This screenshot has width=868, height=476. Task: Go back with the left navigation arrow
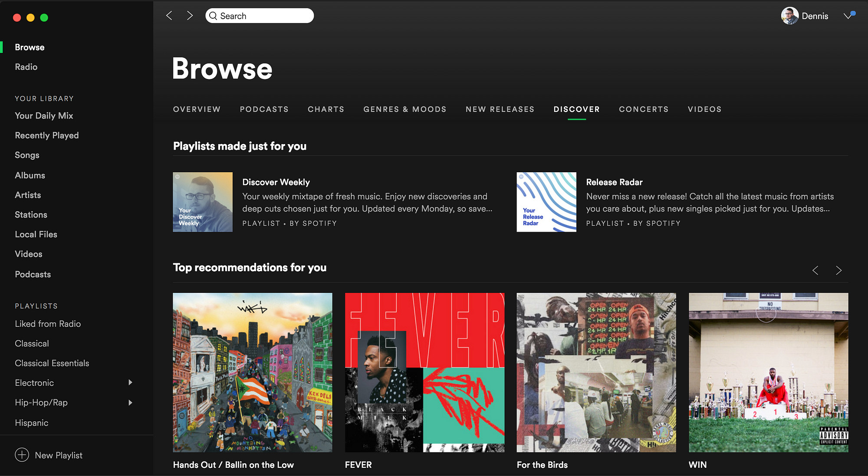(169, 16)
